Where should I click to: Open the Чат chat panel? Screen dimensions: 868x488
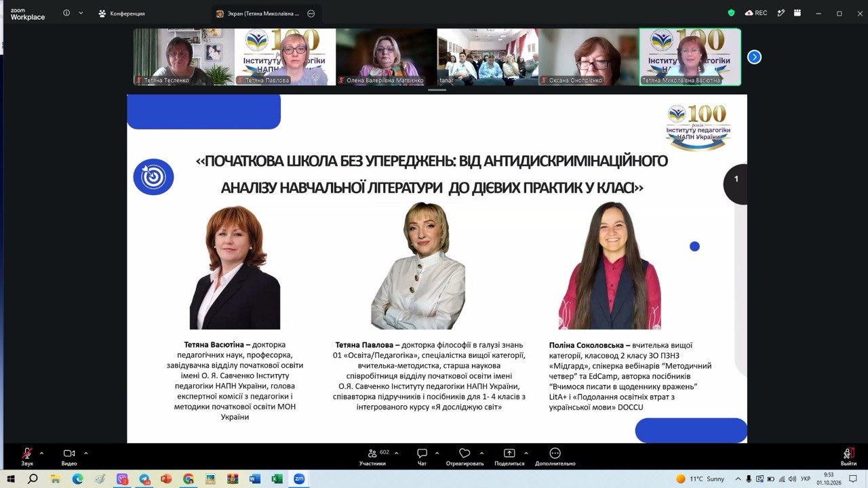422,457
